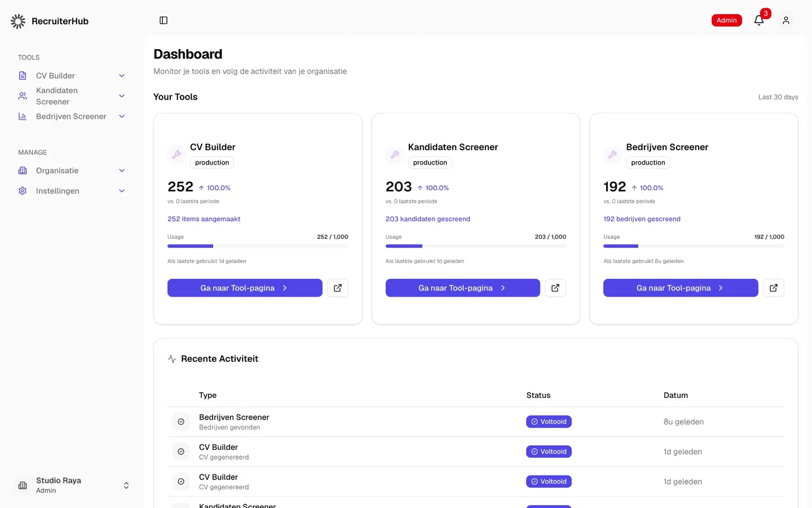Select Organisatie in the sidebar
The width and height of the screenshot is (812, 508).
coord(57,170)
